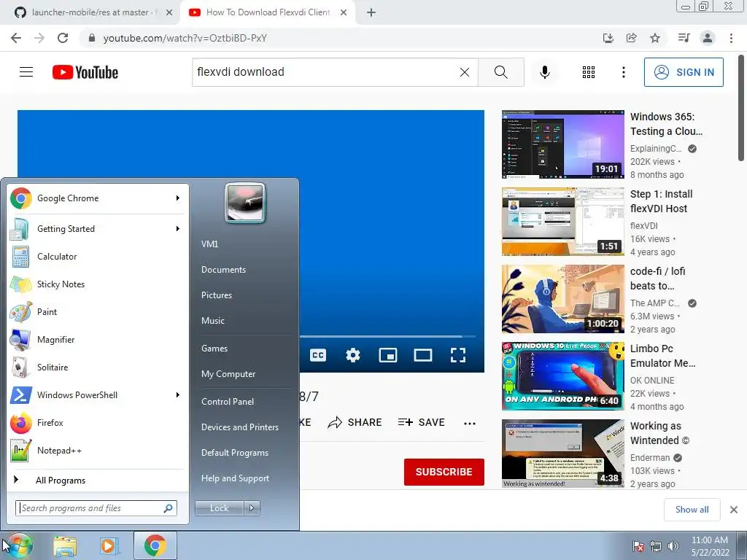Image resolution: width=747 pixels, height=560 pixels.
Task: Open the YouTube guide hamburger menu
Action: tap(26, 72)
